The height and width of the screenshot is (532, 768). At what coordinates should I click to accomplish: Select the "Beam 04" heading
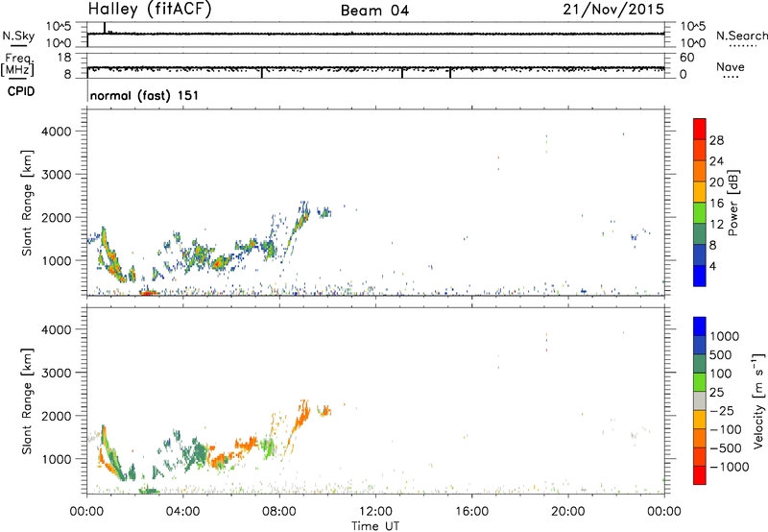[x=374, y=11]
